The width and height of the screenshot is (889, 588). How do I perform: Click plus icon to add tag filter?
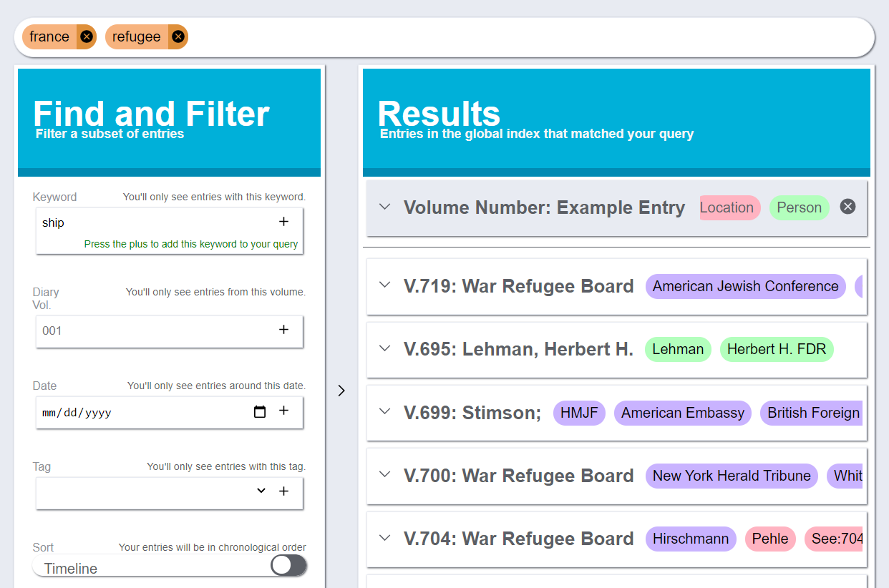283,491
